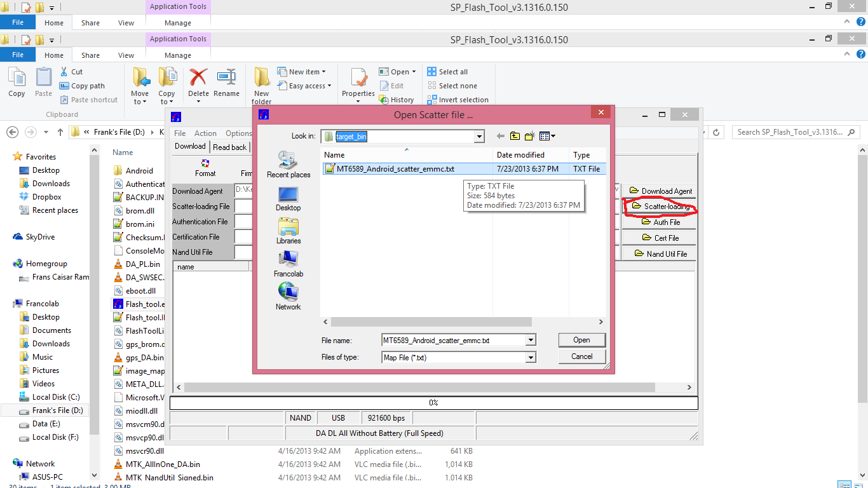This screenshot has height=488, width=868.
Task: Select Network in dialog places bar
Action: [288, 297]
